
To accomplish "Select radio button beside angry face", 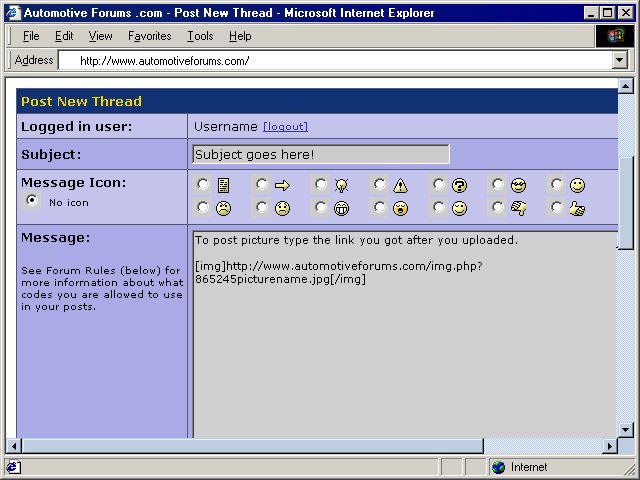I will click(x=203, y=207).
